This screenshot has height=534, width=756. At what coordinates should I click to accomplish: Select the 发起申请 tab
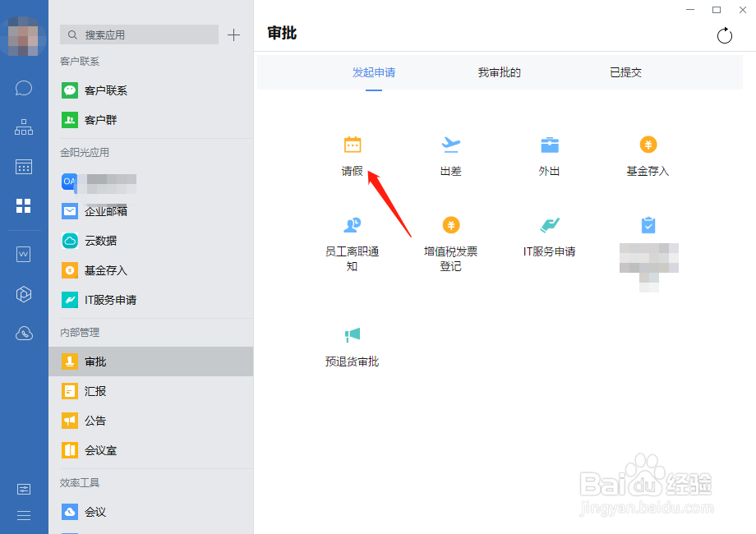tap(374, 72)
